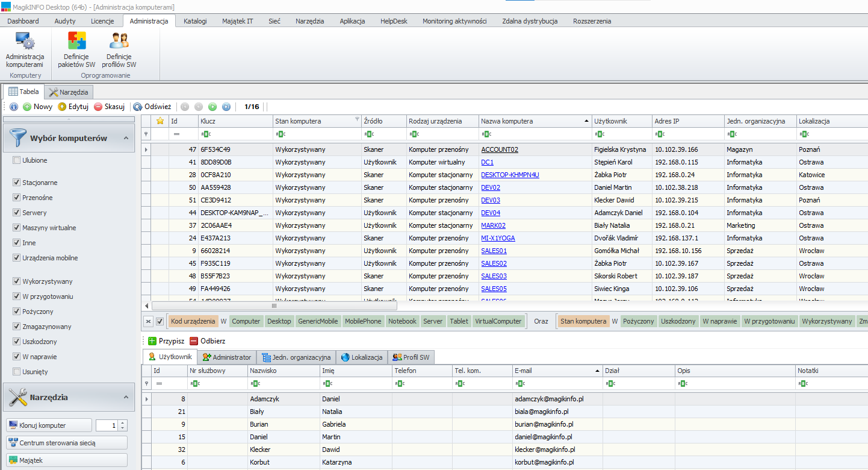The image size is (868, 470).
Task: Open Definicje pakietów SW
Action: pos(76,50)
